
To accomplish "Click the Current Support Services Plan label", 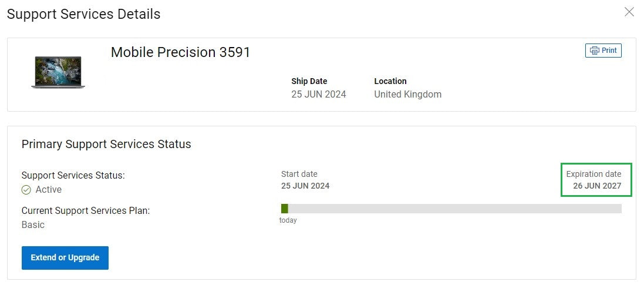I will point(86,210).
